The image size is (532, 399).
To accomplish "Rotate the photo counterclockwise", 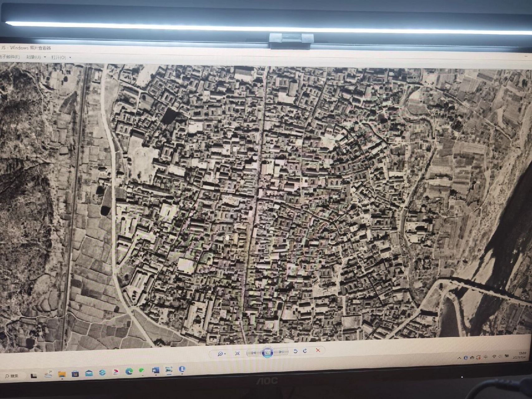I will [296, 351].
